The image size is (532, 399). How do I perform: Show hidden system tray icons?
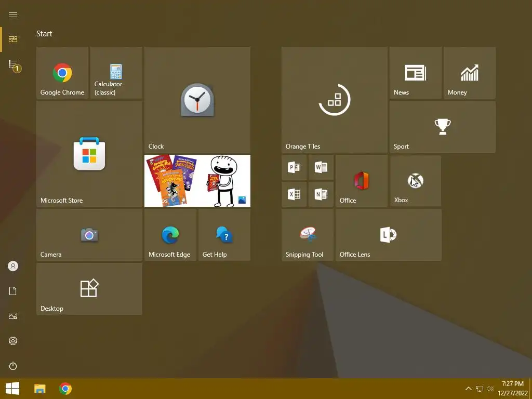click(468, 389)
